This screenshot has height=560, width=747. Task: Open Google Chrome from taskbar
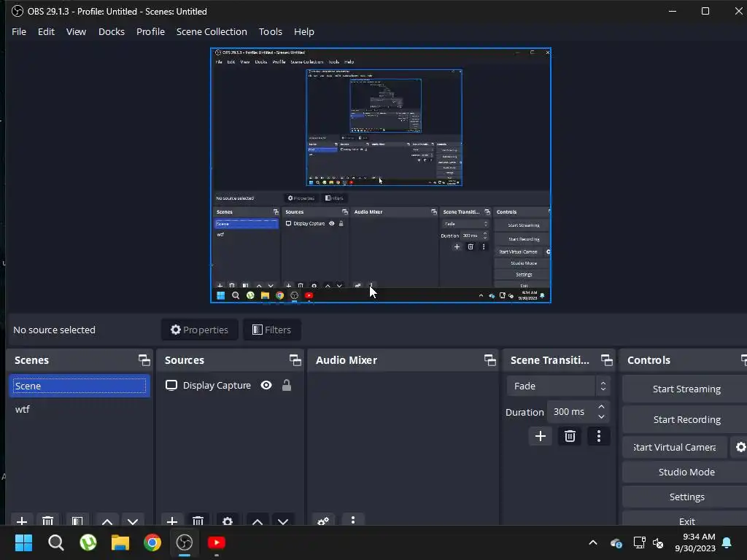(152, 542)
